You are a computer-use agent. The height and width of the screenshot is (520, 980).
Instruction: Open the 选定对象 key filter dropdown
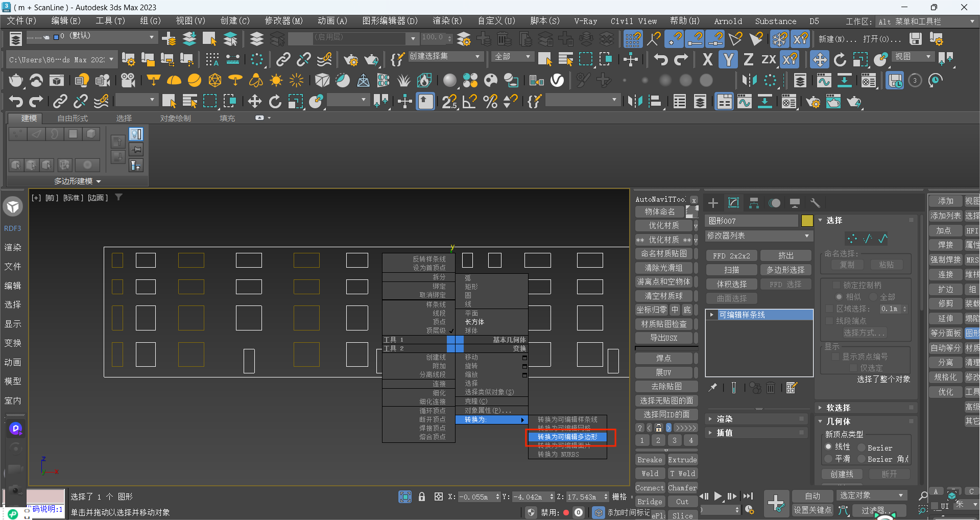[x=871, y=495]
